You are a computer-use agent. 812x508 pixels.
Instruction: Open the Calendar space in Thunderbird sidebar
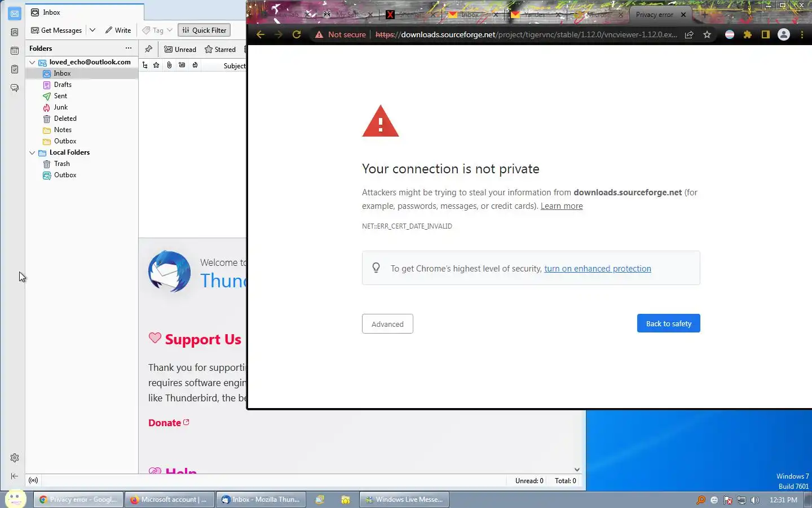coord(15,51)
